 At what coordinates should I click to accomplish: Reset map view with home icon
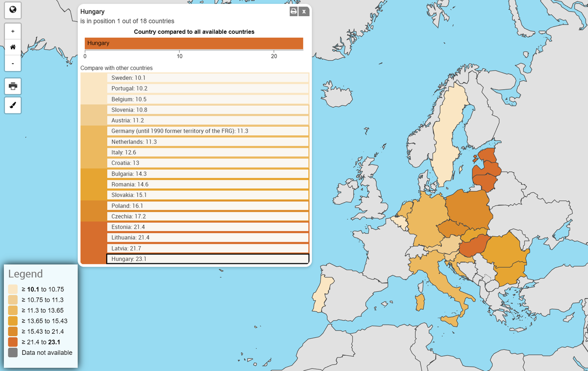click(13, 47)
